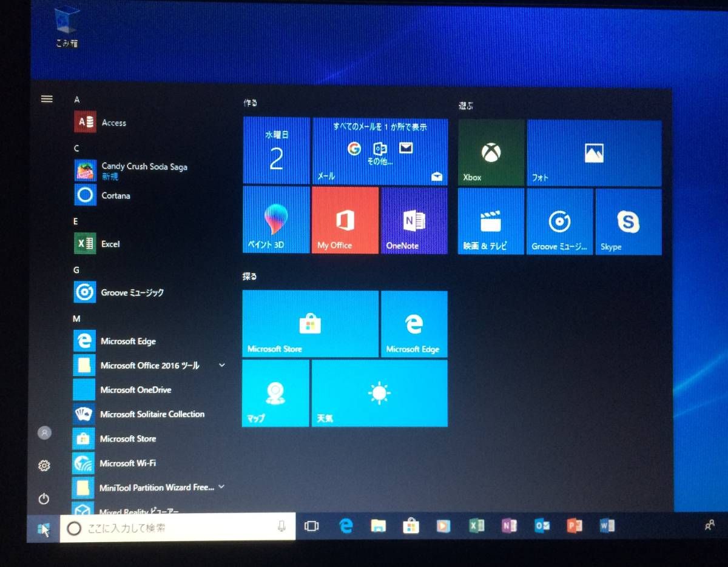Open File Explorer from the taskbar
Screen dimensions: 728x567
pos(379,526)
